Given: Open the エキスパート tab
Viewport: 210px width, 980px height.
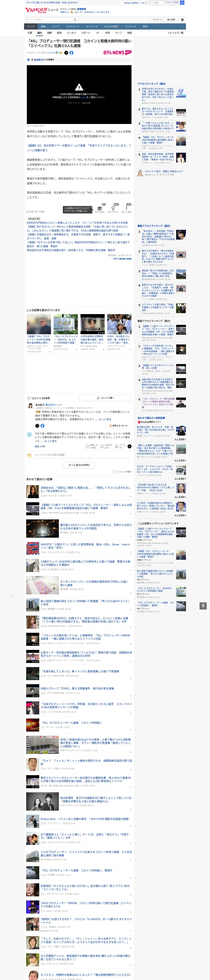Looking at the screenshot, I should click(x=72, y=27).
